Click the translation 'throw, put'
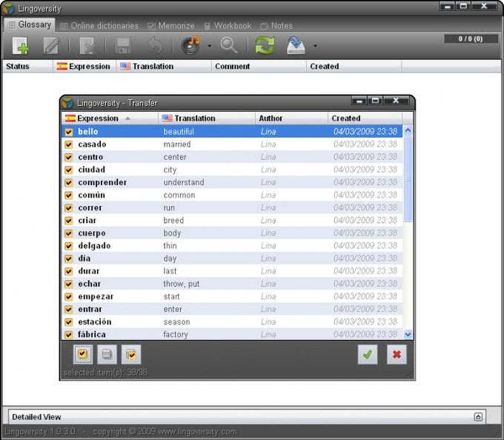The height and width of the screenshot is (440, 504). click(x=182, y=284)
